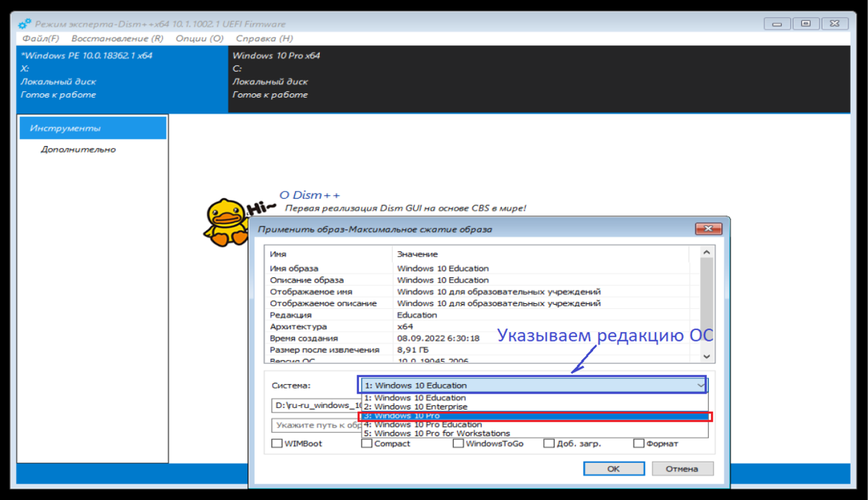The width and height of the screenshot is (868, 500).
Task: Select the Windows PE 10.0.18362.1 x64 session
Action: point(122,80)
